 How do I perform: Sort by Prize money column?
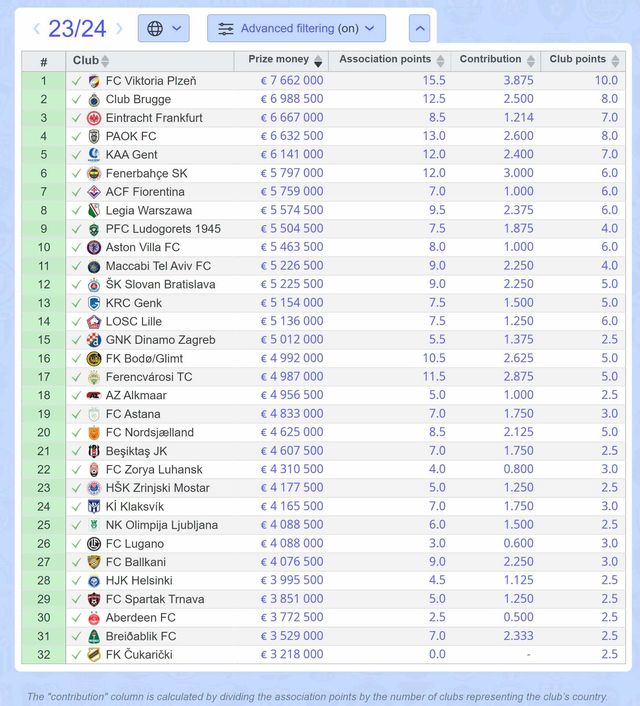tap(318, 61)
